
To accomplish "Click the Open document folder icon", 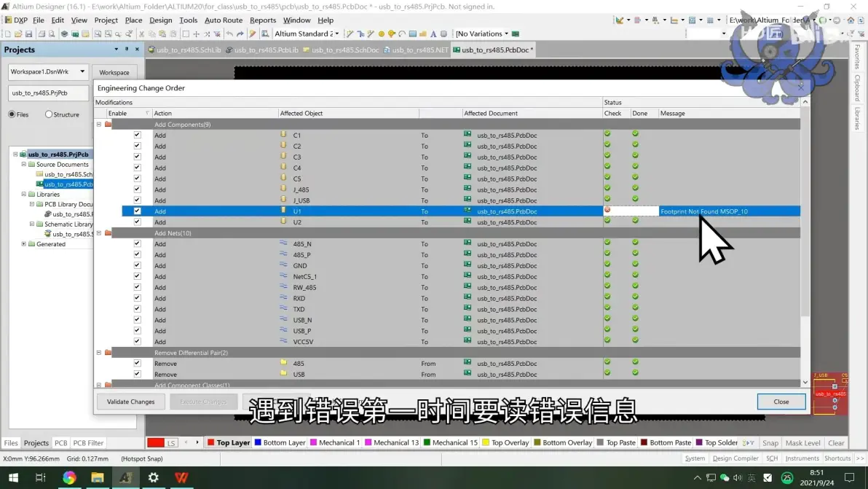I will [18, 34].
